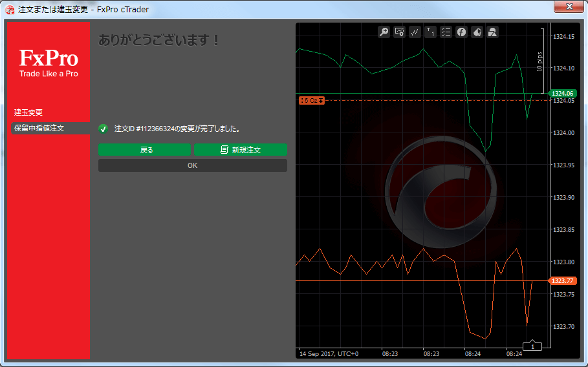Confirm with the OK button
588x367 pixels.
pos(193,165)
